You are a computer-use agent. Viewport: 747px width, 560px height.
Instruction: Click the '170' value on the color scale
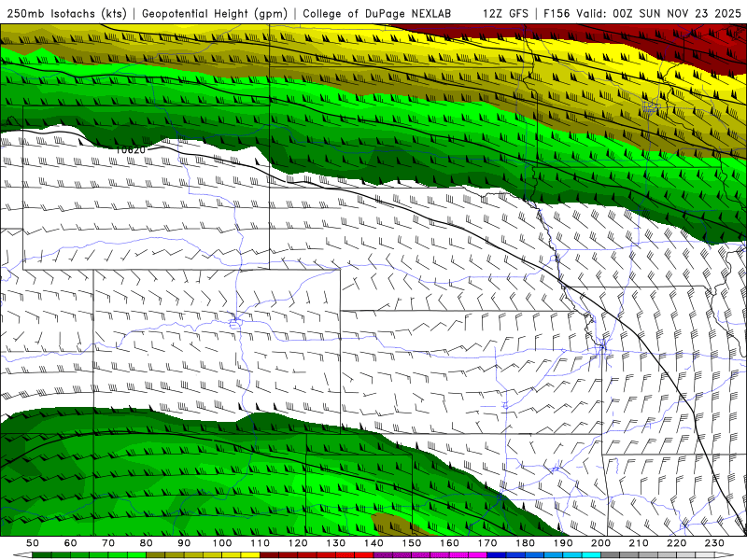click(487, 543)
